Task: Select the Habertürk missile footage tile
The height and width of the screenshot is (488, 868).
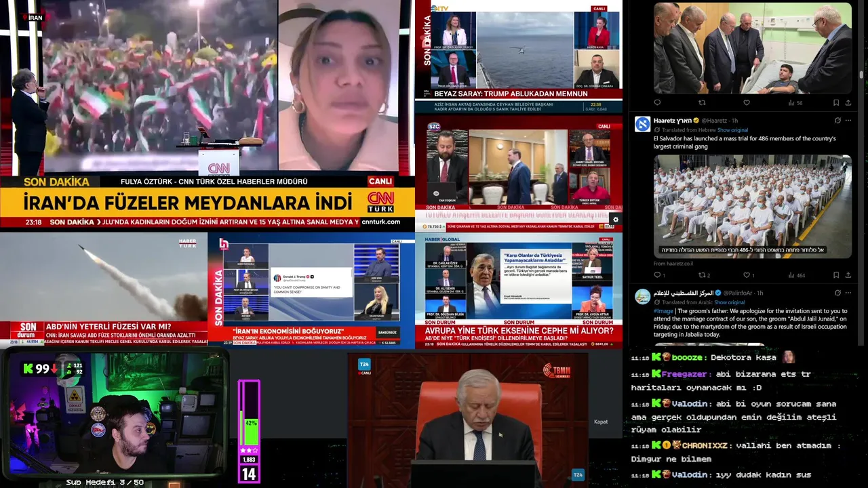Action: [x=104, y=289]
